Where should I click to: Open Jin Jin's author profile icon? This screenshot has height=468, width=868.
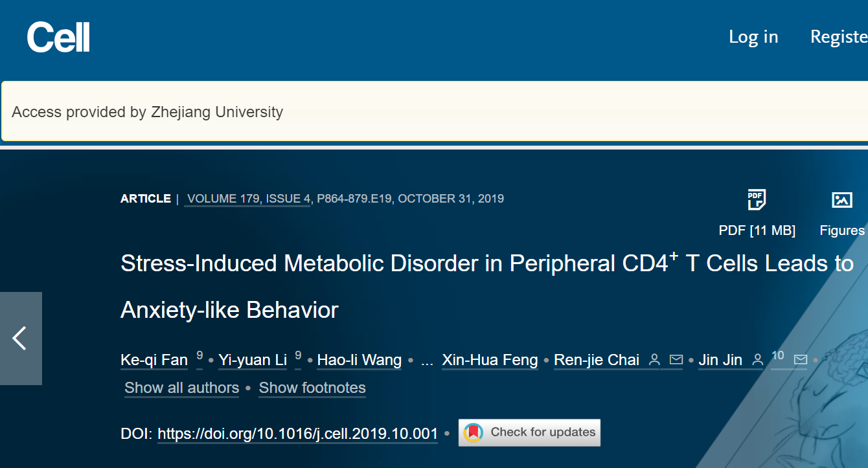[x=758, y=360]
